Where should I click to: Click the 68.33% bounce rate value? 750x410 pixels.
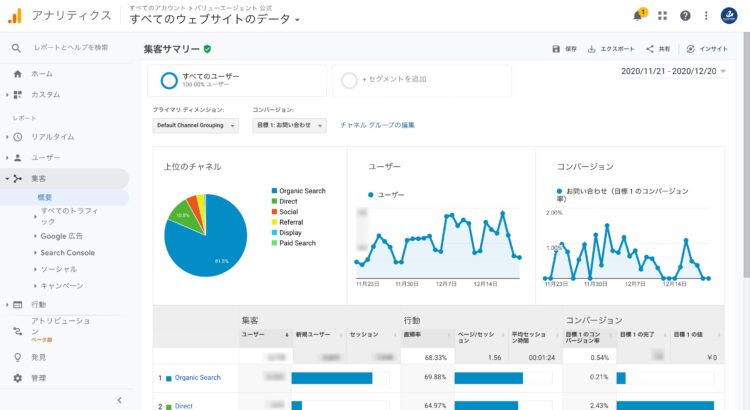point(435,357)
